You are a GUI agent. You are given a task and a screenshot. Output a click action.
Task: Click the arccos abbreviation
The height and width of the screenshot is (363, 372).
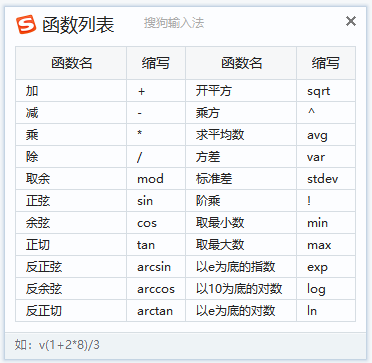click(156, 289)
